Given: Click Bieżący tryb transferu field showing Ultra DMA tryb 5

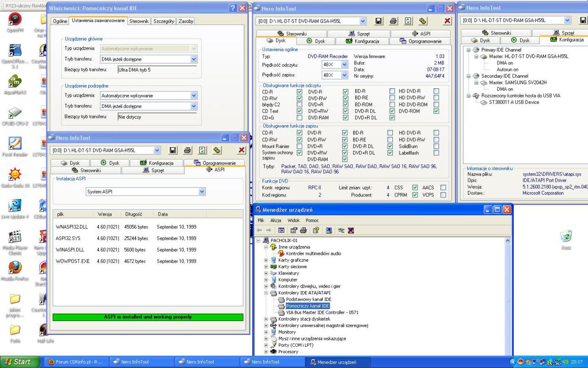Looking at the screenshot, I should point(157,69).
